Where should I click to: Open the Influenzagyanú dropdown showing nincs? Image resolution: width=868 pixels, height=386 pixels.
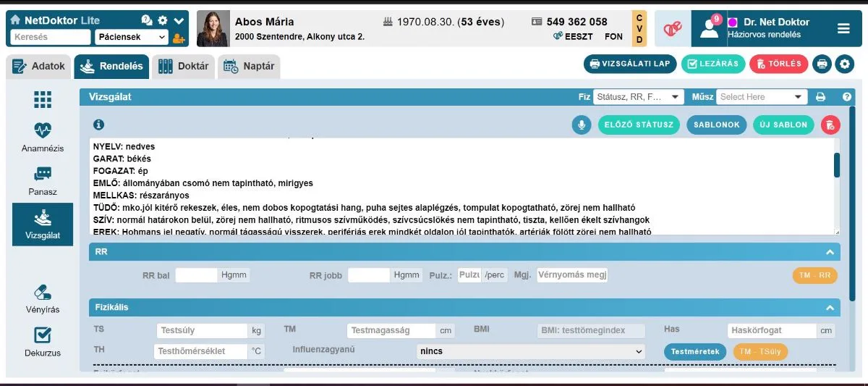[531, 351]
